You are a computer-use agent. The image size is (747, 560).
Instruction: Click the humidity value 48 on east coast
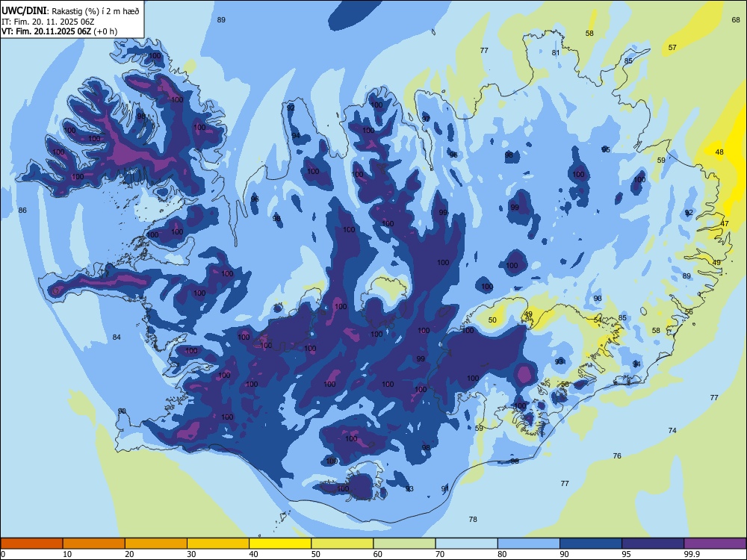pos(719,152)
